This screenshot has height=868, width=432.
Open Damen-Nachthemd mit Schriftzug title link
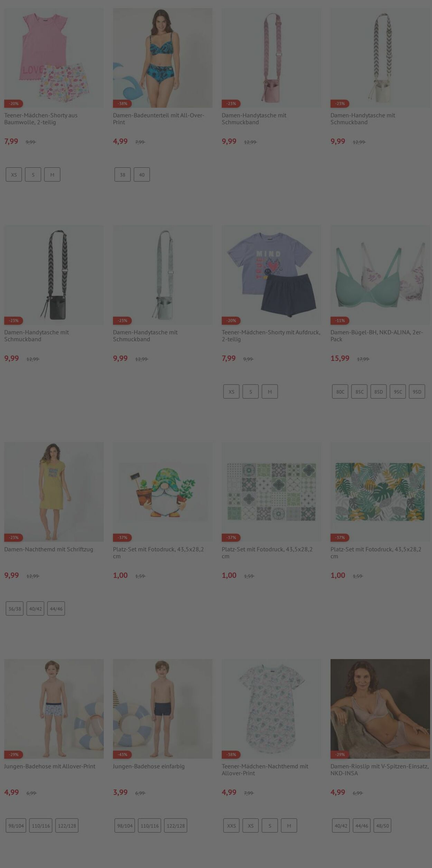point(49,549)
